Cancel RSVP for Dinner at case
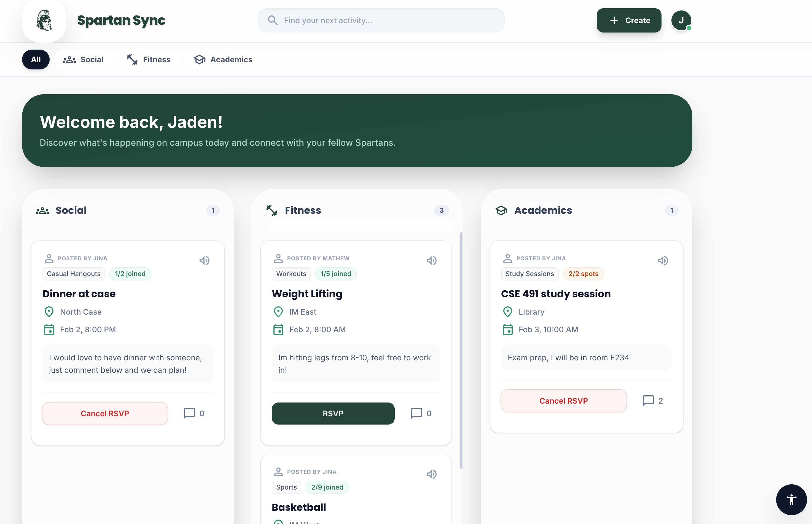Image resolution: width=812 pixels, height=524 pixels. click(x=105, y=414)
